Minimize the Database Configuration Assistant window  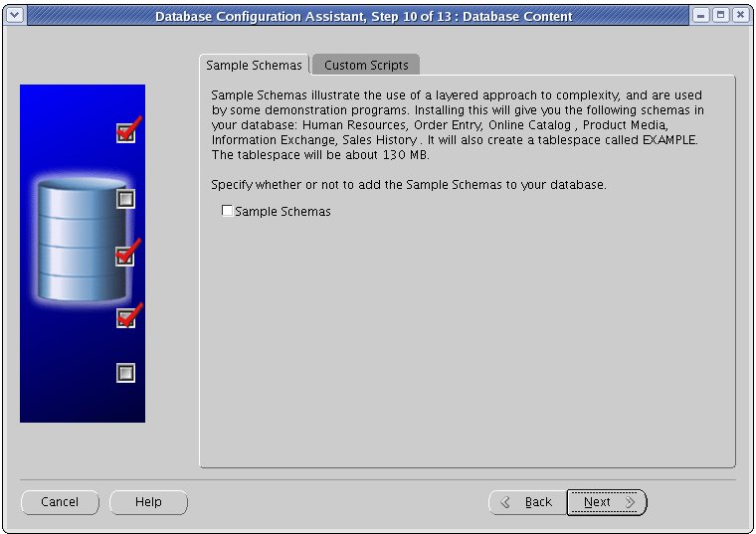coord(702,16)
